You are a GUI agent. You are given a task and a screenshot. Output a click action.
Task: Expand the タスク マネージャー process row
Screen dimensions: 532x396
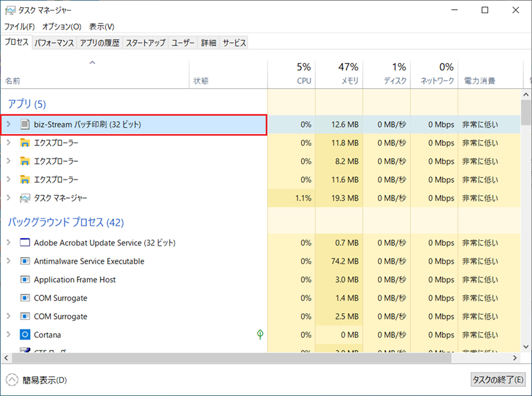tap(9, 197)
